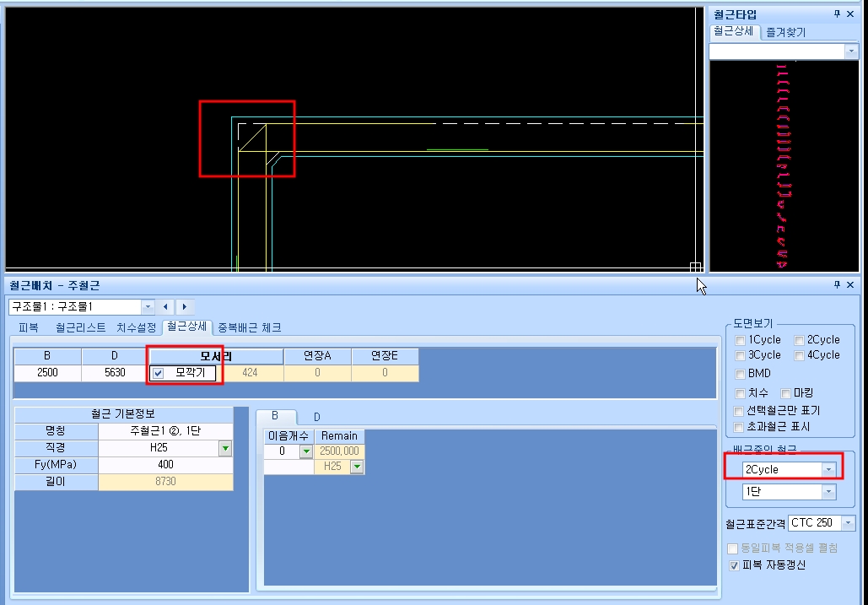Viewport: 868px width, 605px height.
Task: Uncheck 피복 자동갱신
Action: pyautogui.click(x=734, y=565)
